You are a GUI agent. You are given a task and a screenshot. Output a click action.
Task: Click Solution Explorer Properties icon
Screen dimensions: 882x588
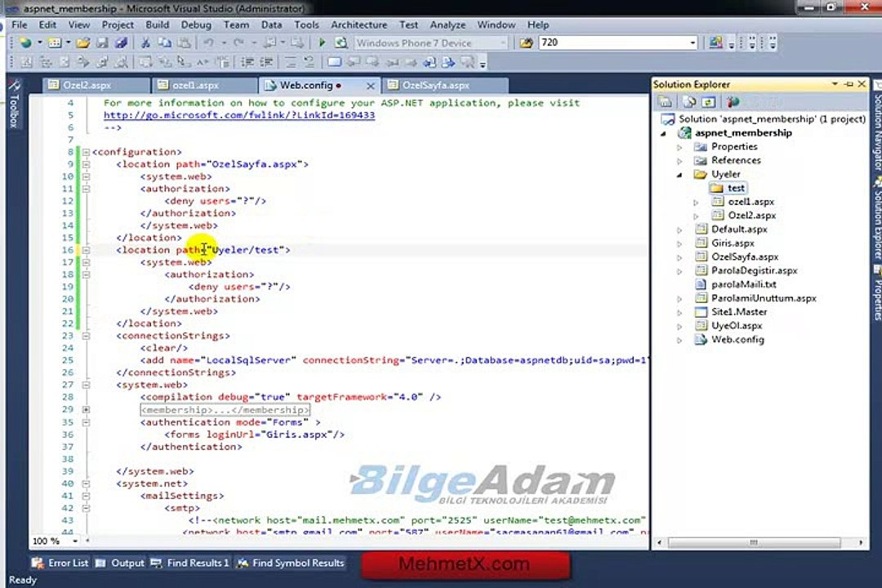pos(665,102)
